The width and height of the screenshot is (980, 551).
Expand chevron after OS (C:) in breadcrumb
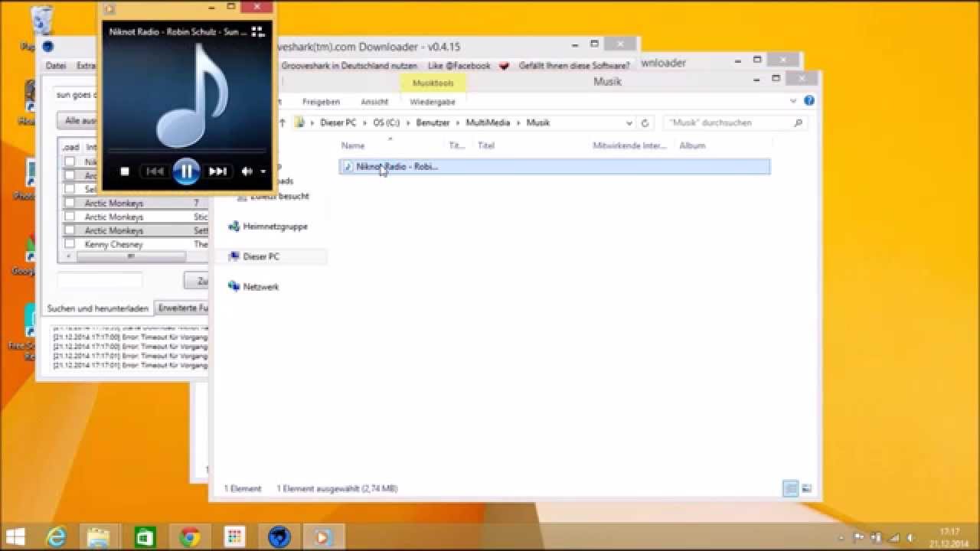coord(408,122)
